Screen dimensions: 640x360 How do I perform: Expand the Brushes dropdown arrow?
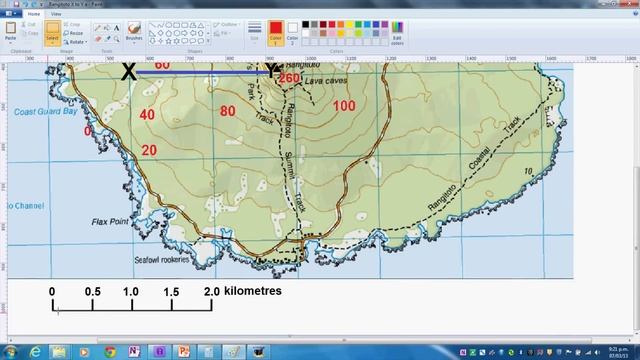pyautogui.click(x=134, y=42)
